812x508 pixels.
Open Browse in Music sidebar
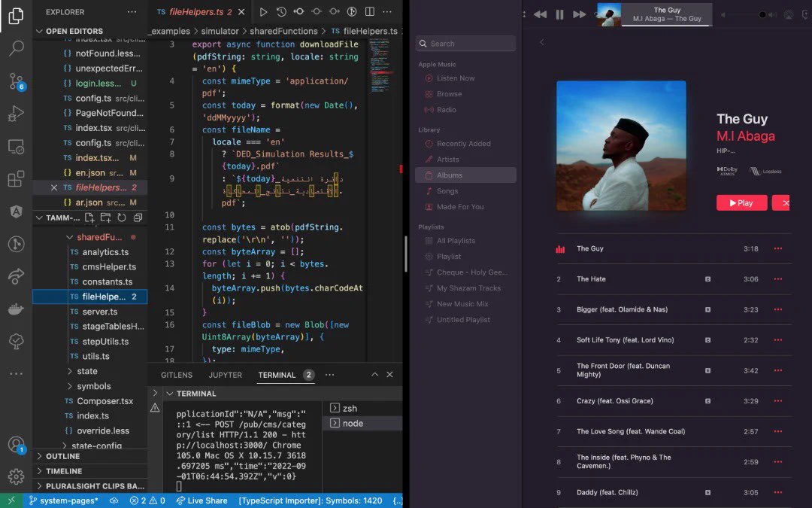click(x=449, y=94)
